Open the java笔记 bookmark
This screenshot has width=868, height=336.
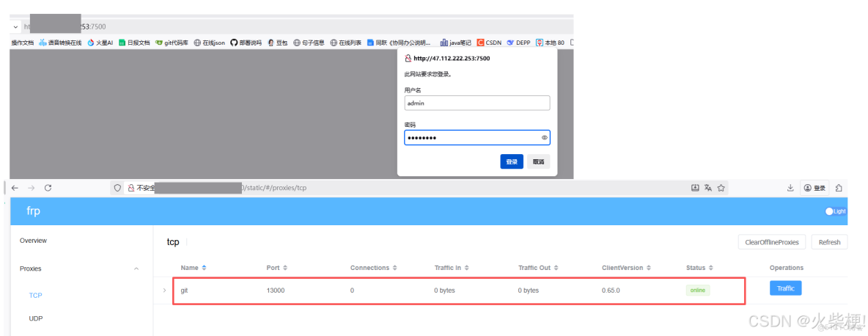click(455, 42)
